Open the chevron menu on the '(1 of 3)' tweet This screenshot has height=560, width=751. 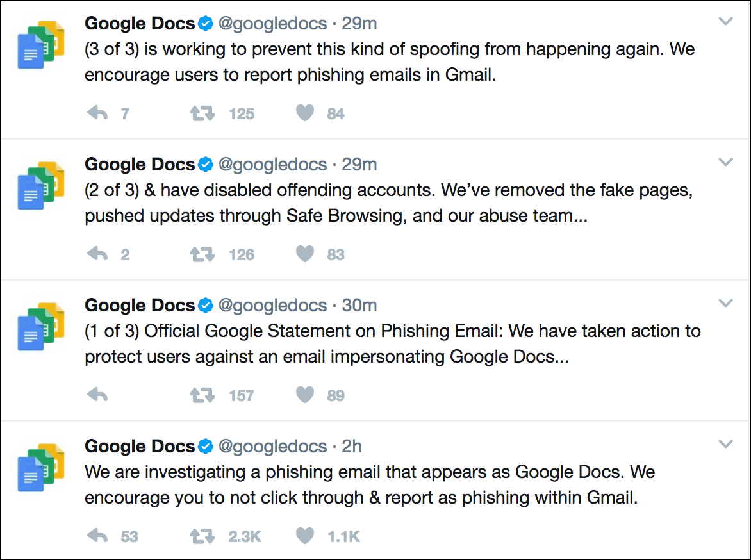pos(725,303)
